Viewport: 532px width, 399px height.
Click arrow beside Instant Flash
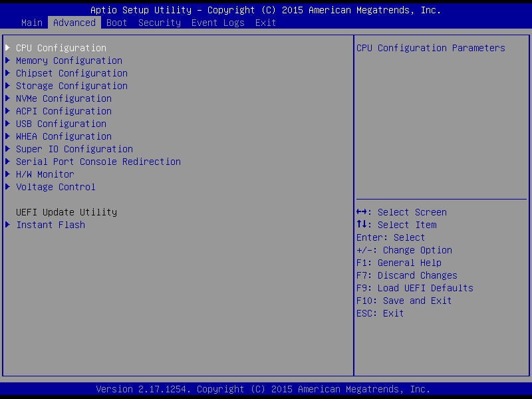(x=8, y=225)
